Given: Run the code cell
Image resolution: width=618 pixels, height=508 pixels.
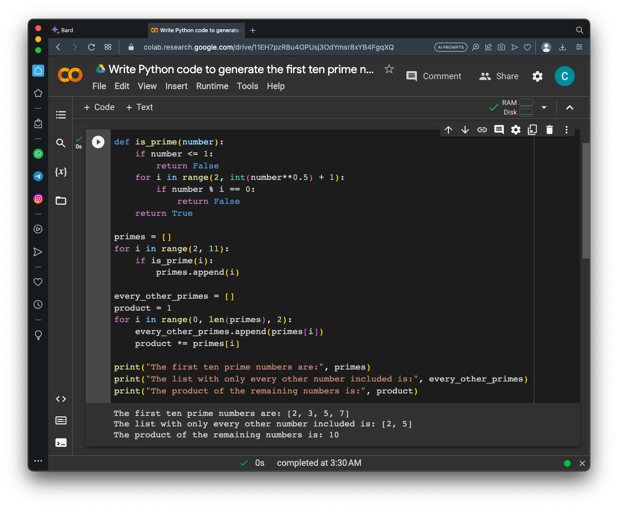Looking at the screenshot, I should tap(98, 142).
